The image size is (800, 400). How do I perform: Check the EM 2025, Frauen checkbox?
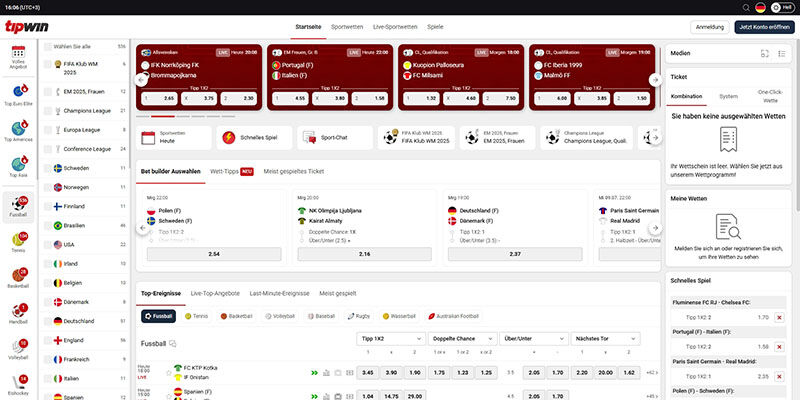tap(47, 91)
